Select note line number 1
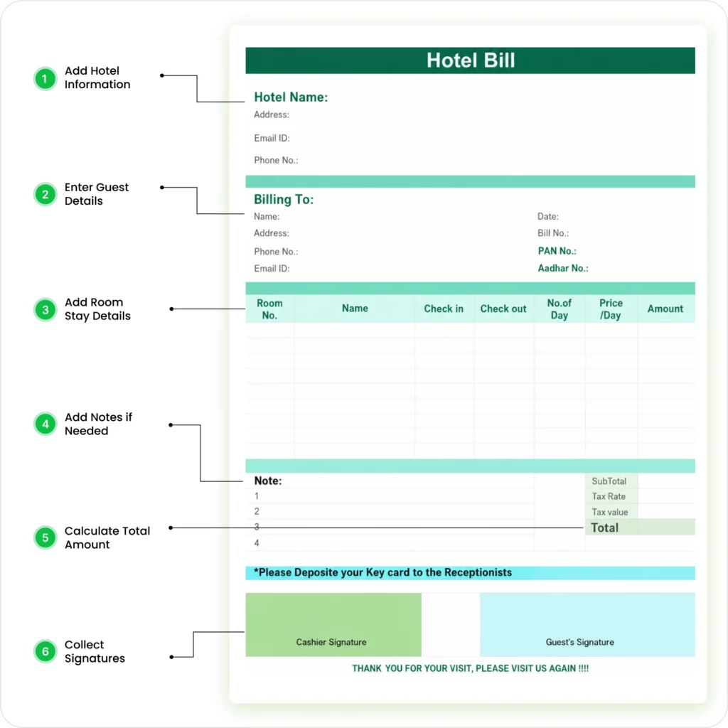This screenshot has width=728, height=728. click(256, 496)
